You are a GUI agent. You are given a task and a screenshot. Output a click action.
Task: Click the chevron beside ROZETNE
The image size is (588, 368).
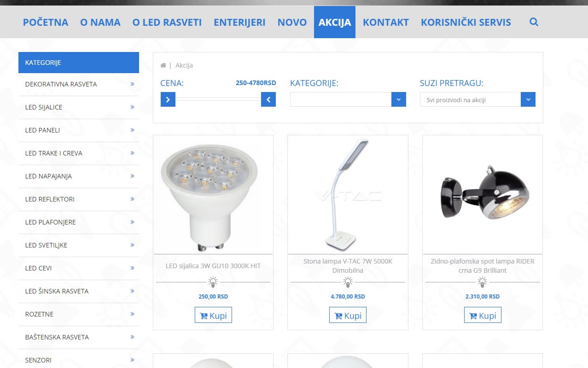132,314
